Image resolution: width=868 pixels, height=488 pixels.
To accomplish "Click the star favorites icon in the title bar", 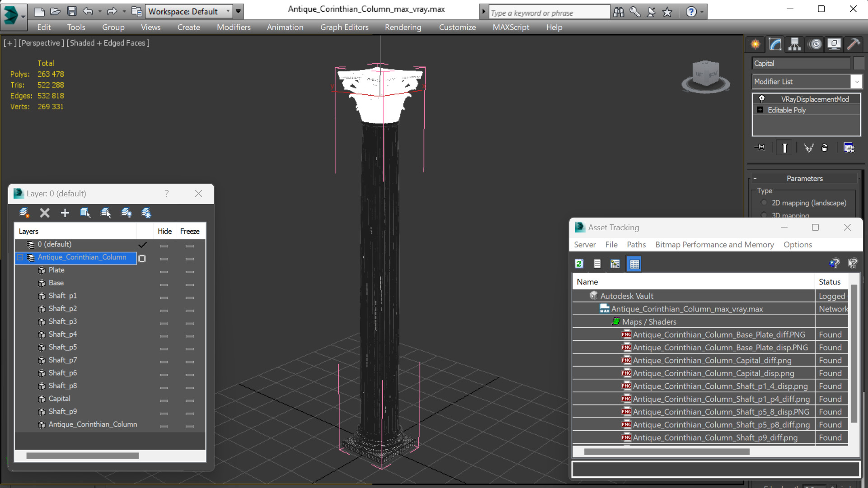I will (x=667, y=12).
